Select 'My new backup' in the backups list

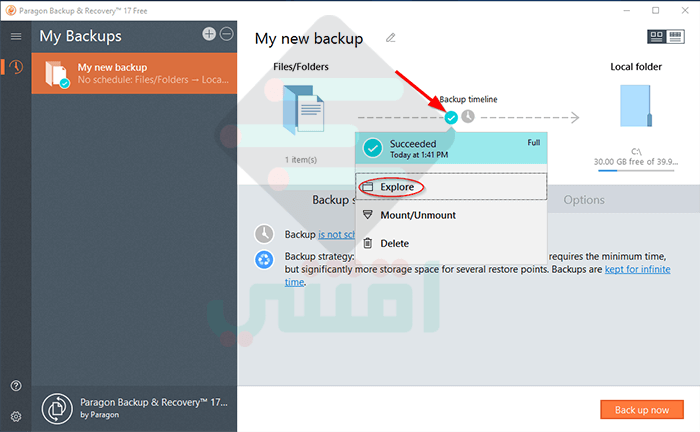coord(134,74)
